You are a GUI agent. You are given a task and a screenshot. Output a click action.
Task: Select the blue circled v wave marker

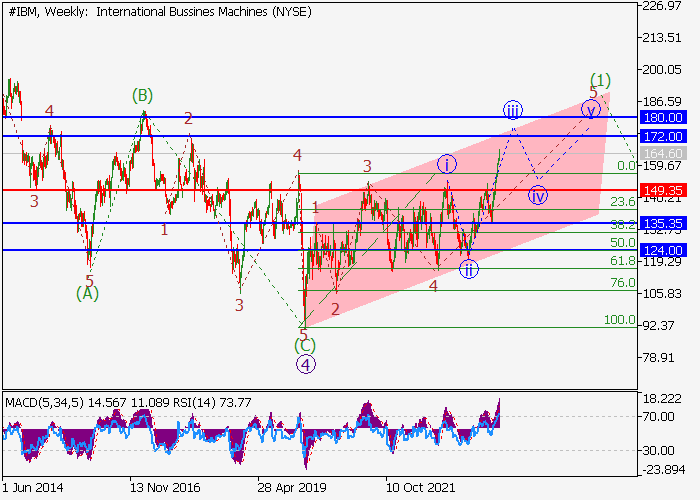click(591, 110)
